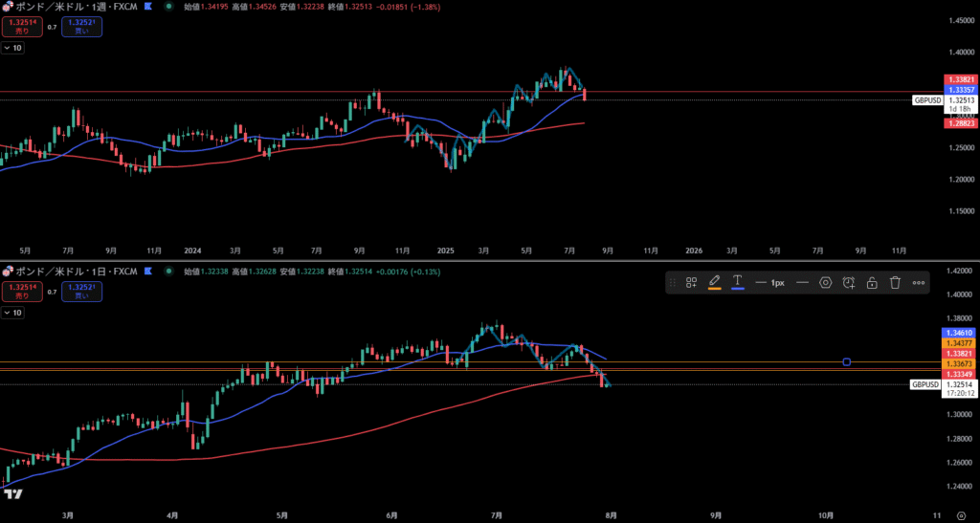Click daily change value +0.00176 (+0.13%)
980x523 pixels.
[407, 272]
